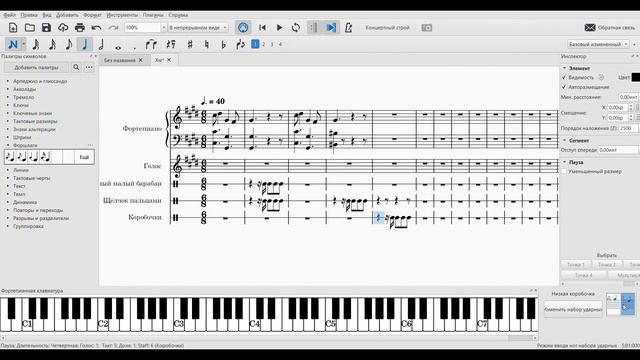Expand the Арпеджио и глиссандо palette
This screenshot has width=640, height=360.
pyautogui.click(x=40, y=81)
